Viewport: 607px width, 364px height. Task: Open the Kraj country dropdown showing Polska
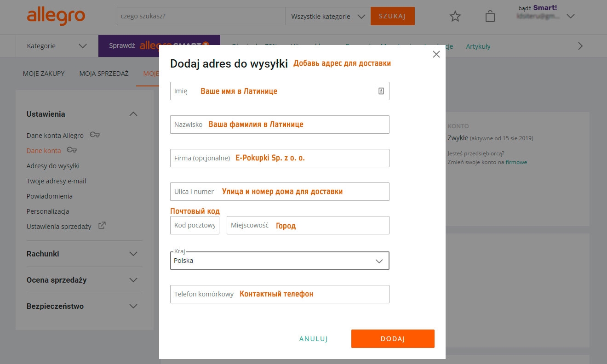coord(379,261)
